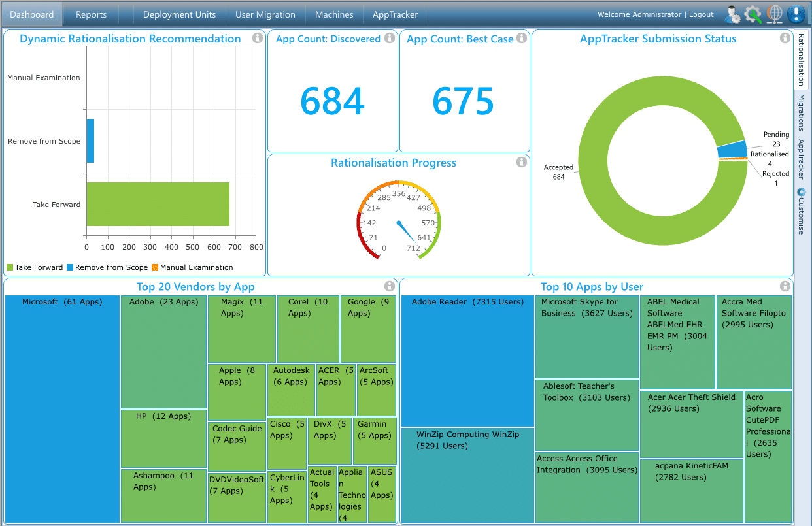This screenshot has width=812, height=526.
Task: Select the Ablesoft Teacher's Toolbox tile
Action: [x=586, y=415]
